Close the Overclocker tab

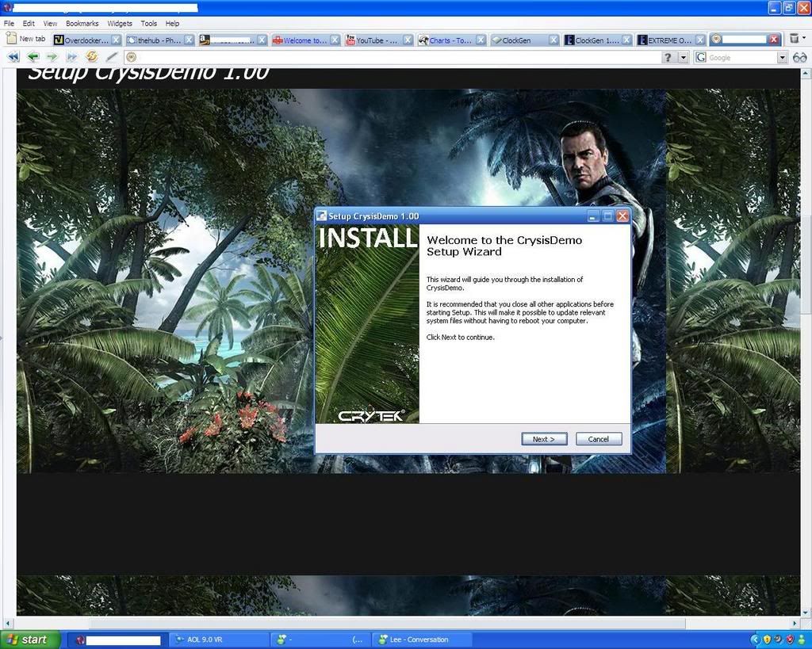click(x=116, y=40)
